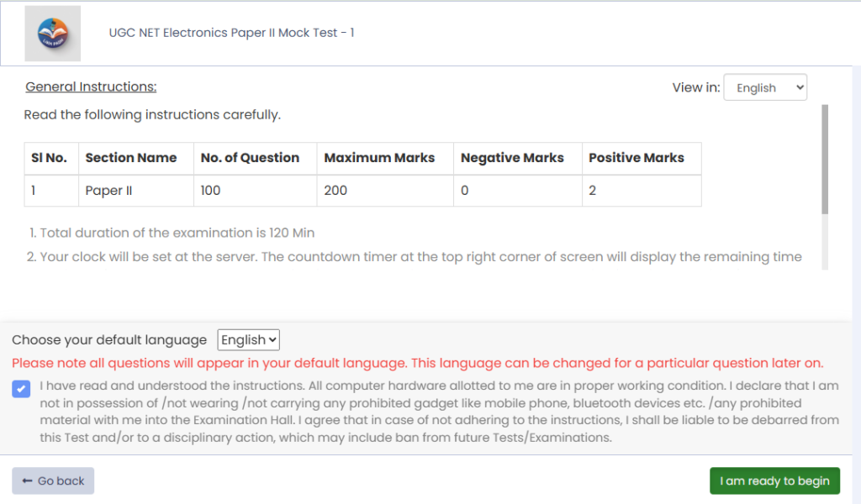861x504 pixels.
Task: Expand the default language dropdown
Action: (x=248, y=340)
